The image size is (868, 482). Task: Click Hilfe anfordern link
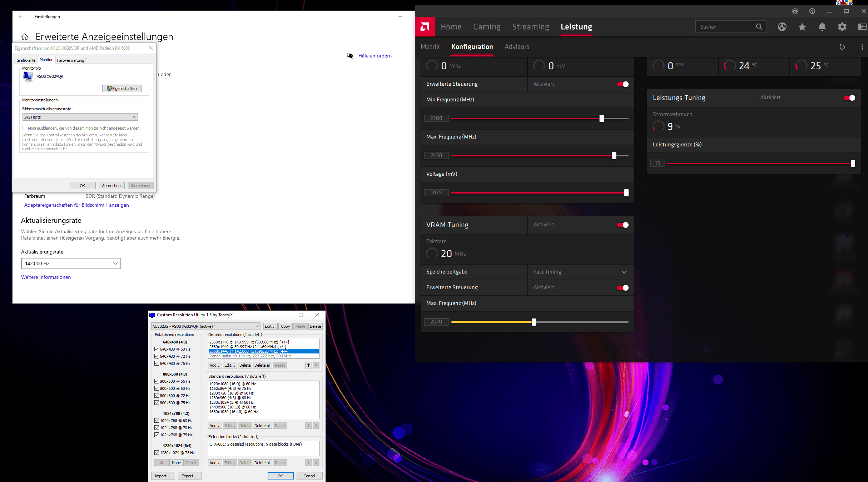pos(375,56)
